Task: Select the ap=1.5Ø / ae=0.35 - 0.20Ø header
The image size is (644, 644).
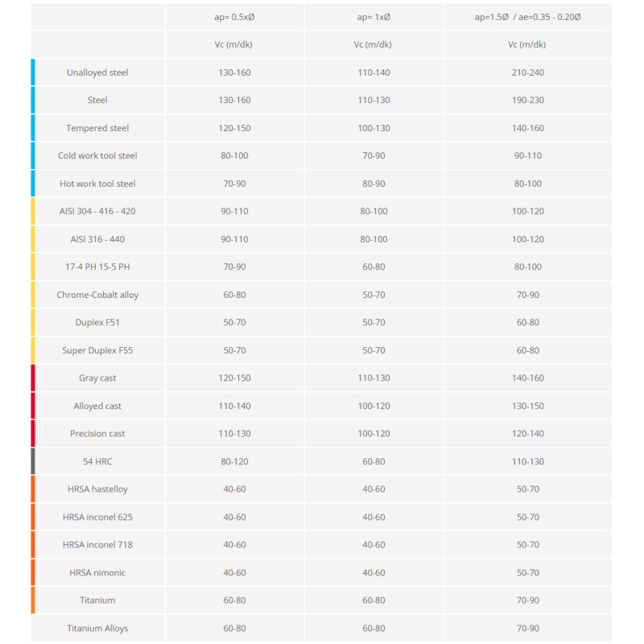Action: [x=527, y=17]
